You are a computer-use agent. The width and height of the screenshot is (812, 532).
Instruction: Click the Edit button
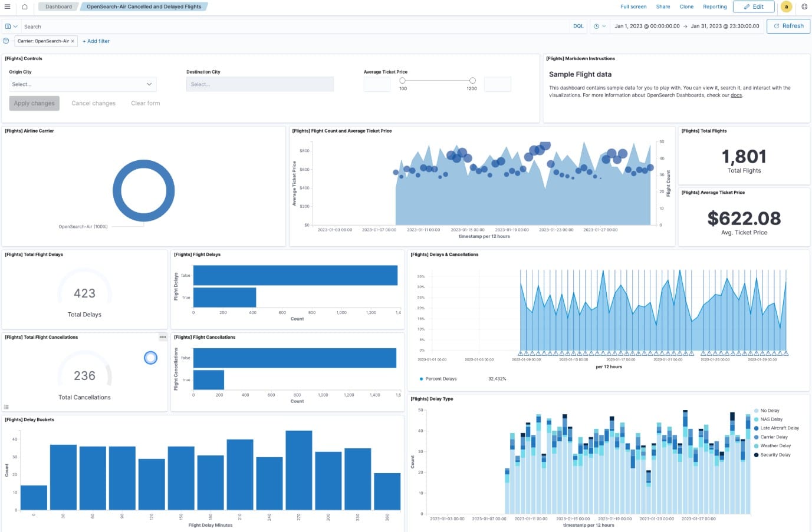tap(754, 6)
